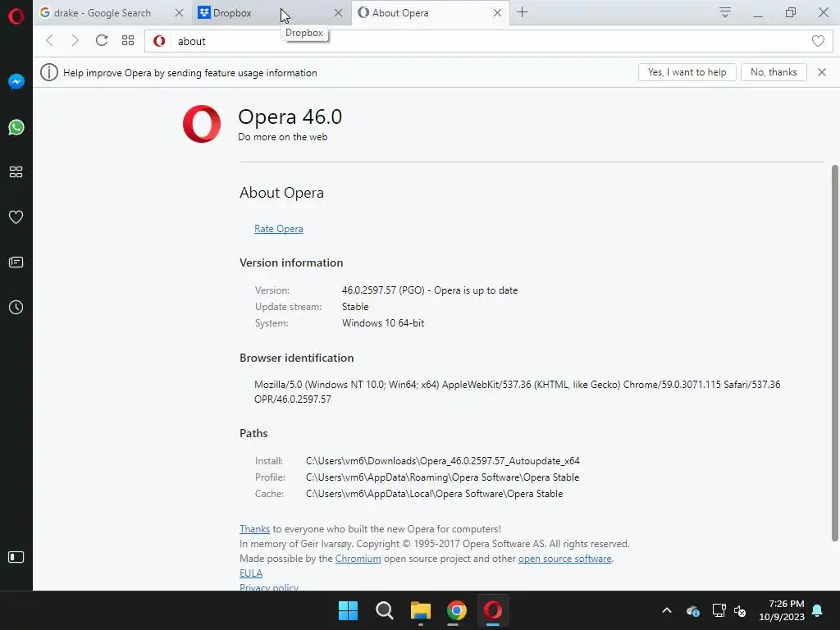Click the Profile path text
840x630 pixels.
[442, 477]
